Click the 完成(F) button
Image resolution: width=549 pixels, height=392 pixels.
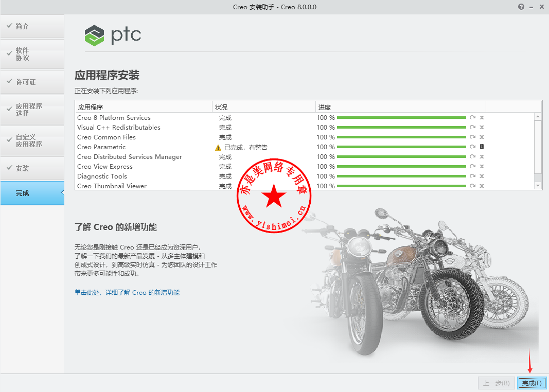532,383
